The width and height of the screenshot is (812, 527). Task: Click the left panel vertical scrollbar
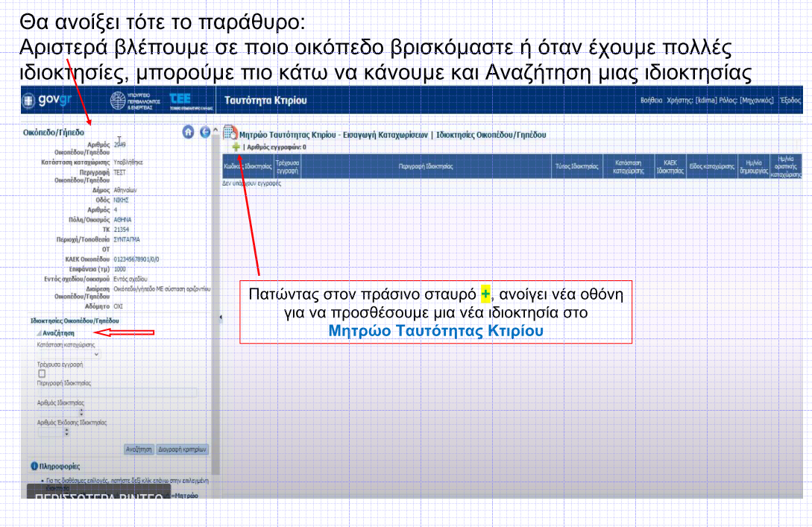[x=215, y=298]
